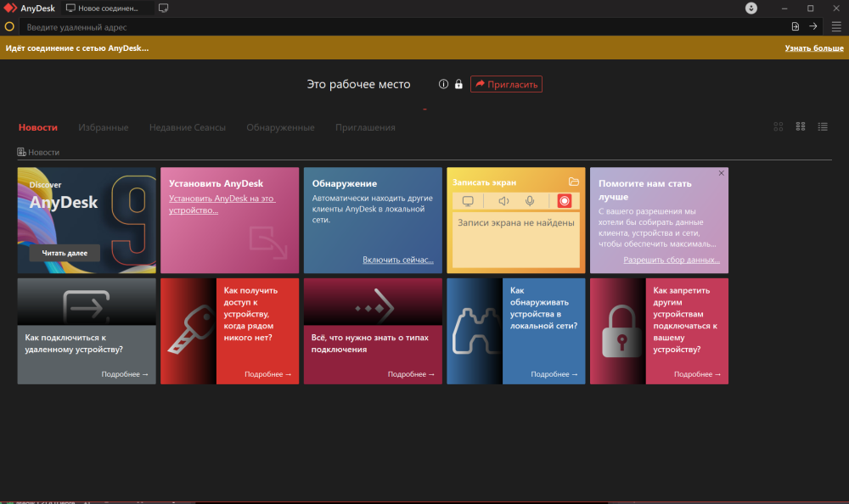The height and width of the screenshot is (504, 849).
Task: Show workspace info via the circled i icon
Action: pyautogui.click(x=443, y=84)
